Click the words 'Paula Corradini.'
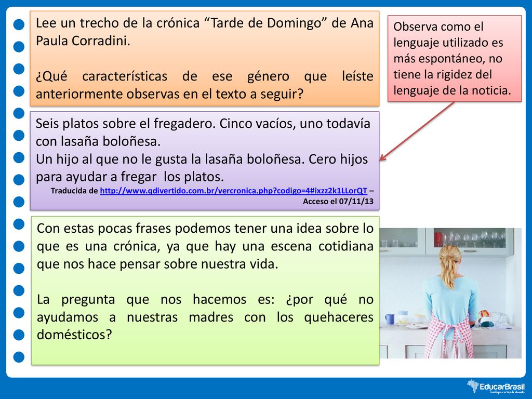Screen dimensions: 532x399 [83, 41]
